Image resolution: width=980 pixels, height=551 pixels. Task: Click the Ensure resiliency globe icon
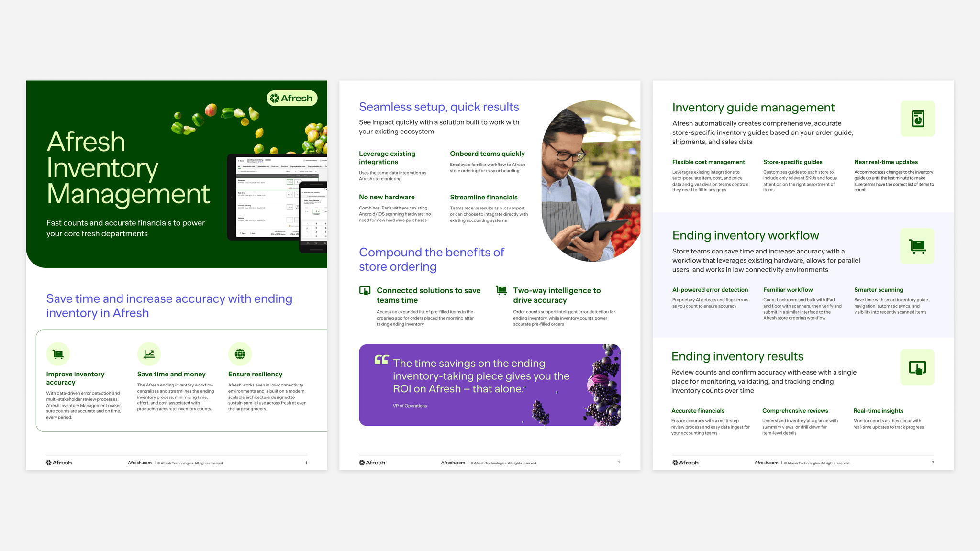(240, 354)
